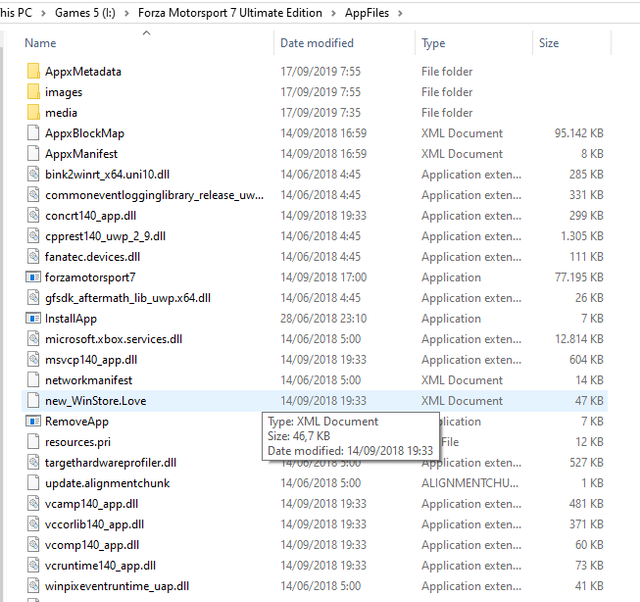Click the 14/09/2018 17:00 date of forzamotorsport7
The height and width of the screenshot is (602, 640).
click(323, 277)
